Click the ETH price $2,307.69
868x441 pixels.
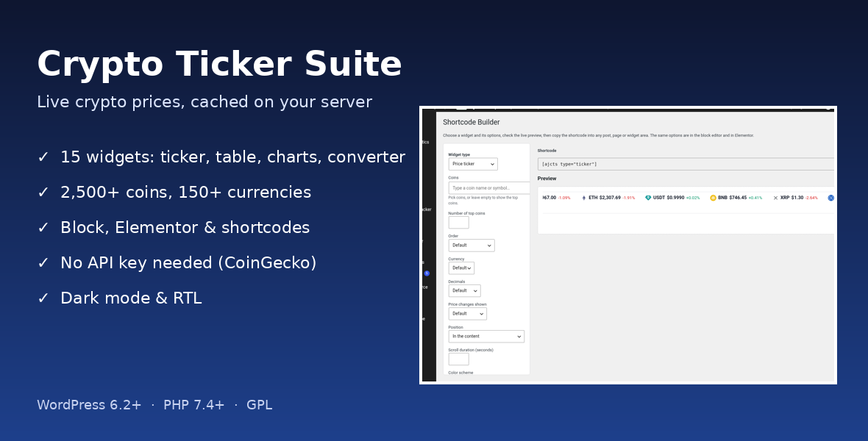610,198
